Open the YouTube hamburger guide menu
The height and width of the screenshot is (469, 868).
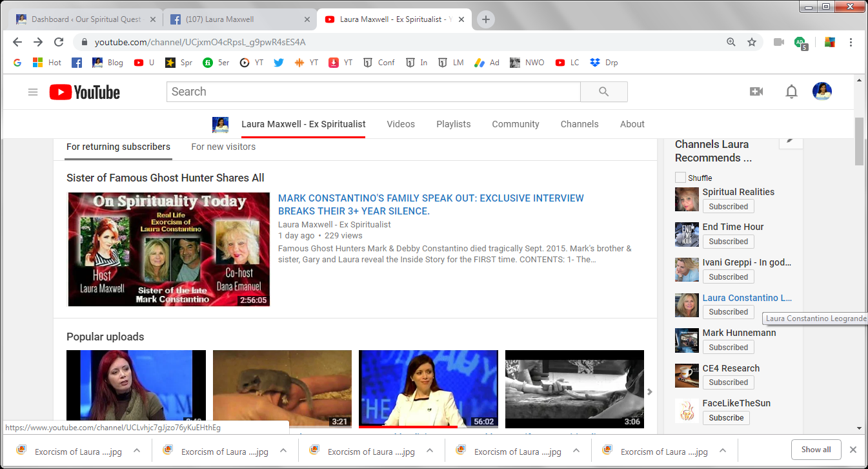pos(33,92)
